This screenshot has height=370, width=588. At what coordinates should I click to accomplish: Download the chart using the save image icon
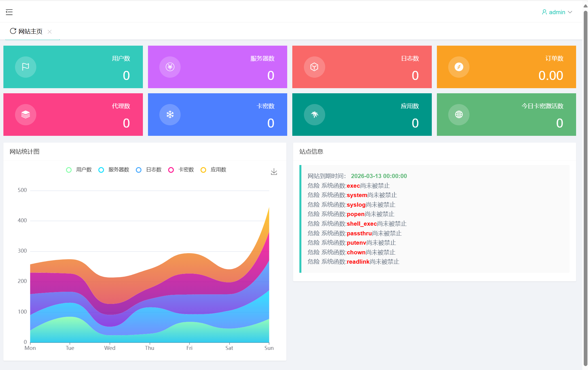tap(274, 172)
